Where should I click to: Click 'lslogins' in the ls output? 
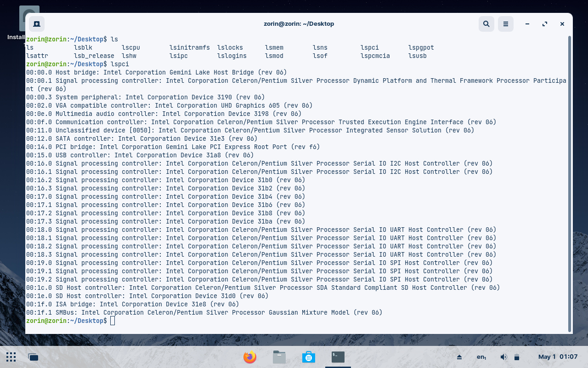click(232, 56)
